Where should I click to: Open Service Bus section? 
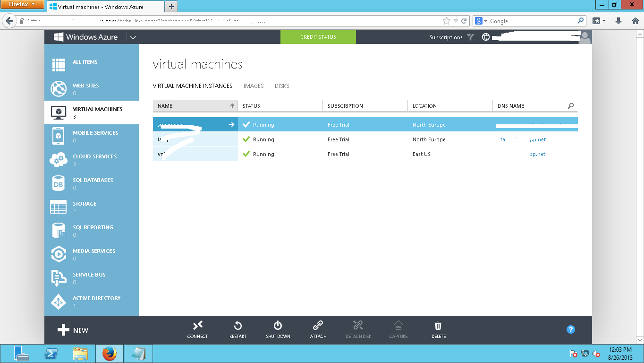point(92,277)
